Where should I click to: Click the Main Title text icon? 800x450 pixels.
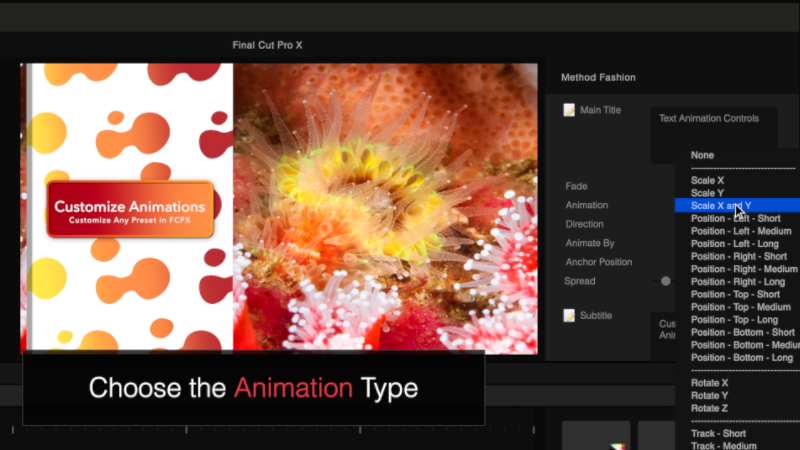coord(569,110)
